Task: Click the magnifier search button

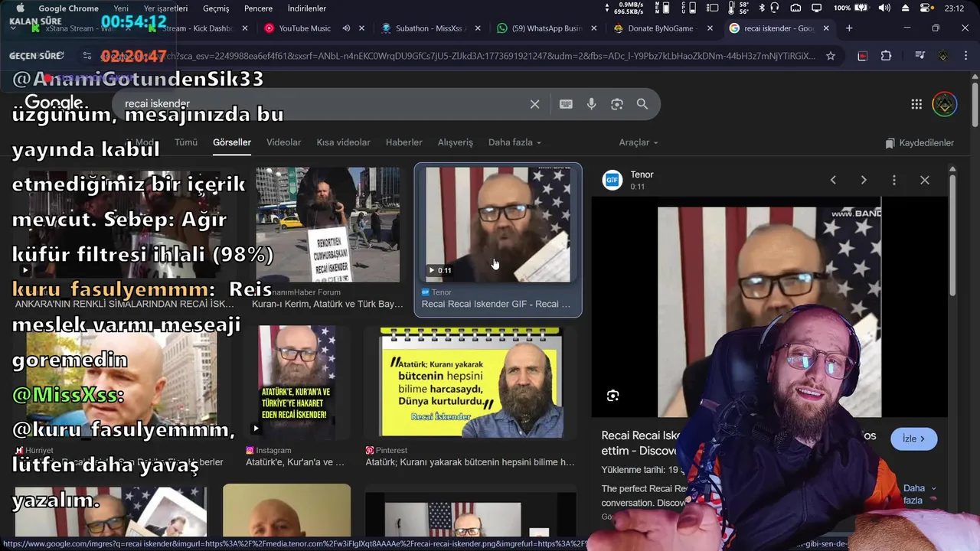Action: [642, 104]
